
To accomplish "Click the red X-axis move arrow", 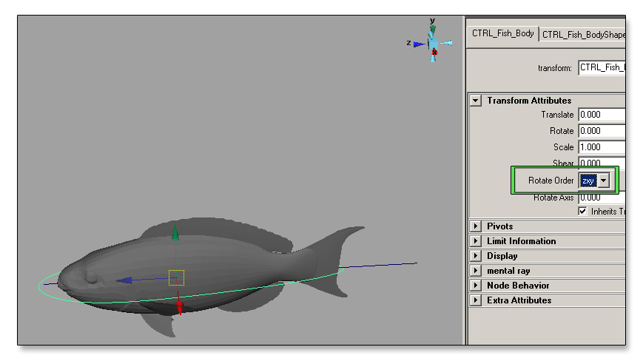I will point(179,308).
